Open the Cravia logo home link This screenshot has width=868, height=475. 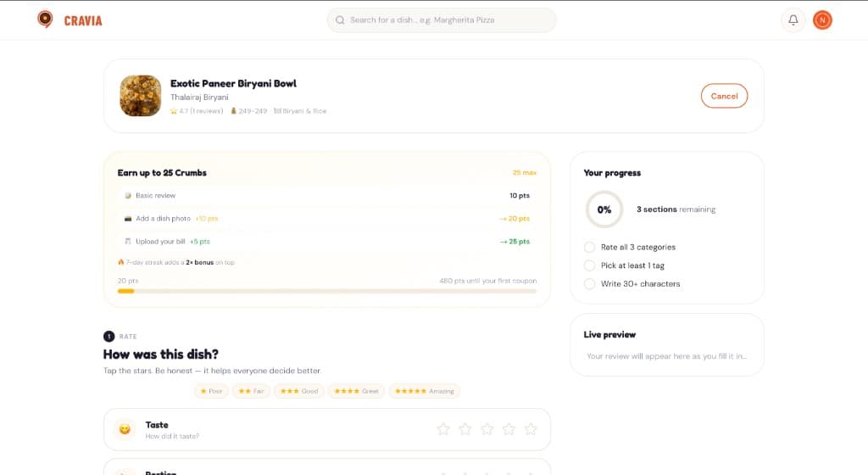pos(70,20)
